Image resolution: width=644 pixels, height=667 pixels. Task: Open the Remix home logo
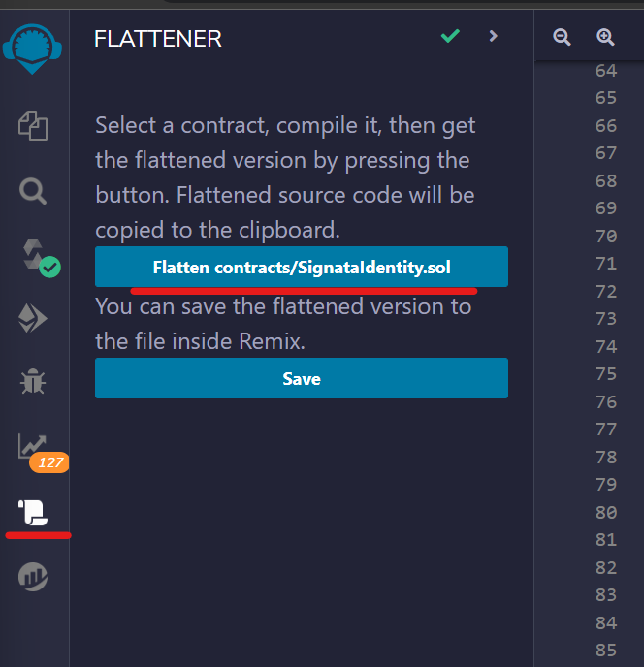[x=32, y=48]
